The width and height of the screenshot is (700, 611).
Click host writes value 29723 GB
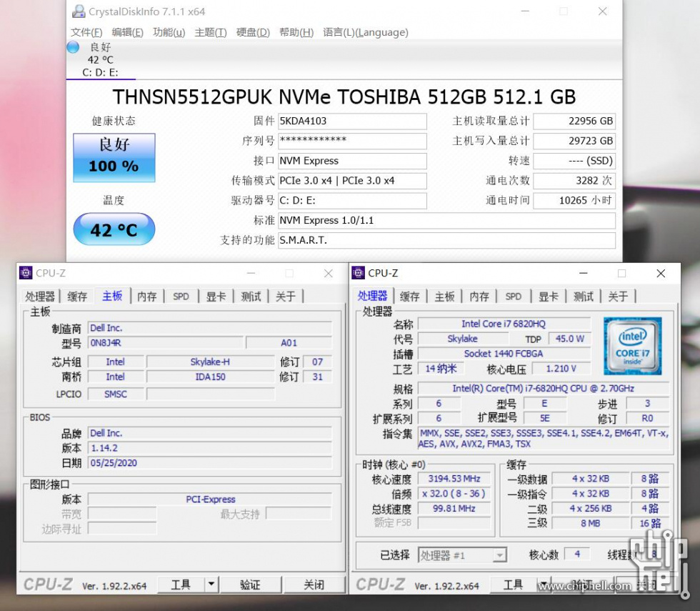[574, 141]
